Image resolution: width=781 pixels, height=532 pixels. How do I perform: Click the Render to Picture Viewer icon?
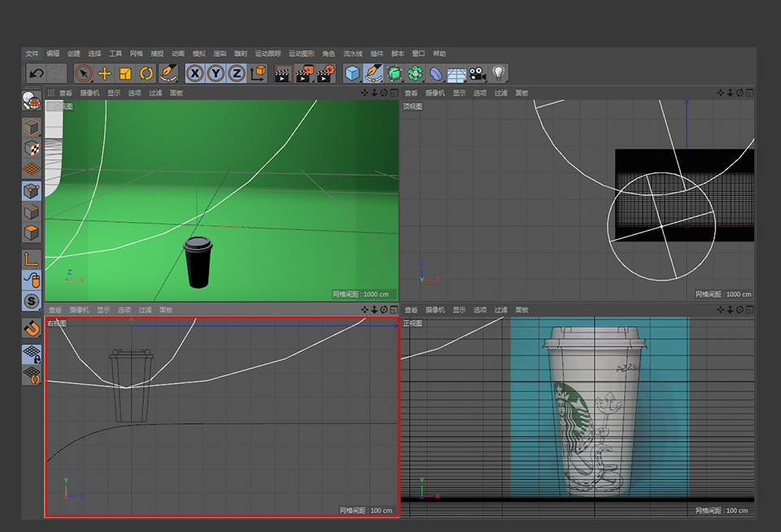click(304, 73)
